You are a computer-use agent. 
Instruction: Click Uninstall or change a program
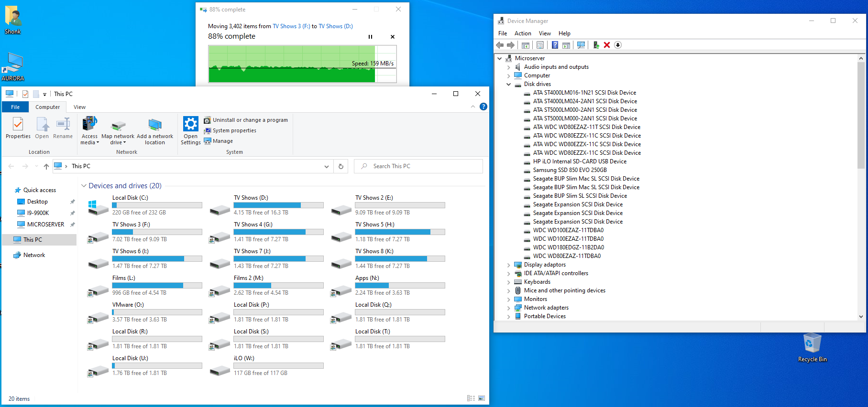246,120
